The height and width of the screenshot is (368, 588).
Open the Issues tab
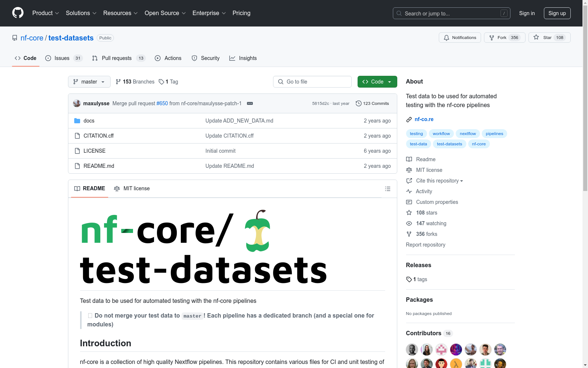tap(64, 58)
